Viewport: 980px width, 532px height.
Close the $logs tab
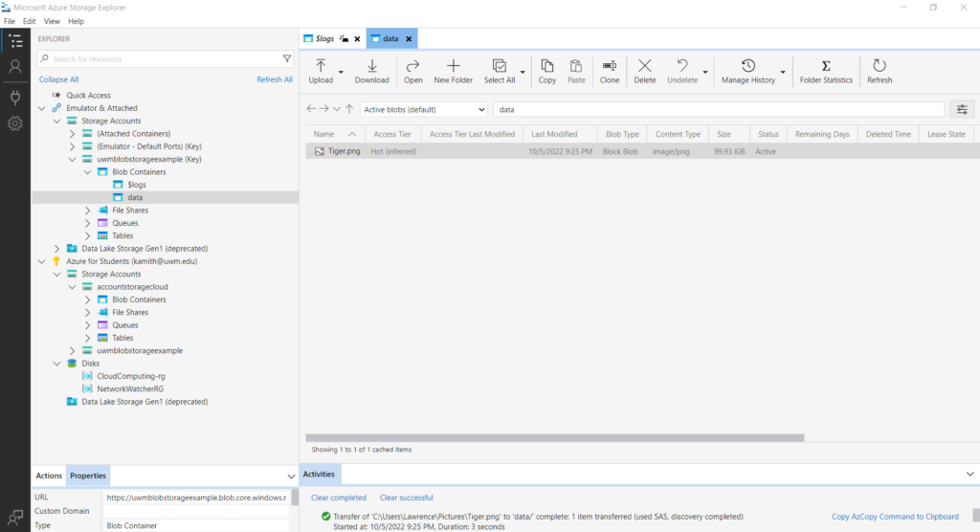[358, 39]
